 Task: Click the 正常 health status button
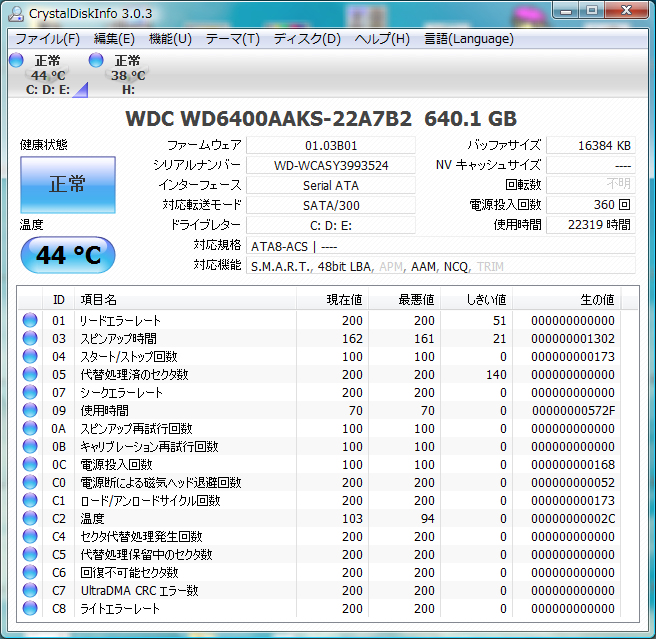coord(68,185)
